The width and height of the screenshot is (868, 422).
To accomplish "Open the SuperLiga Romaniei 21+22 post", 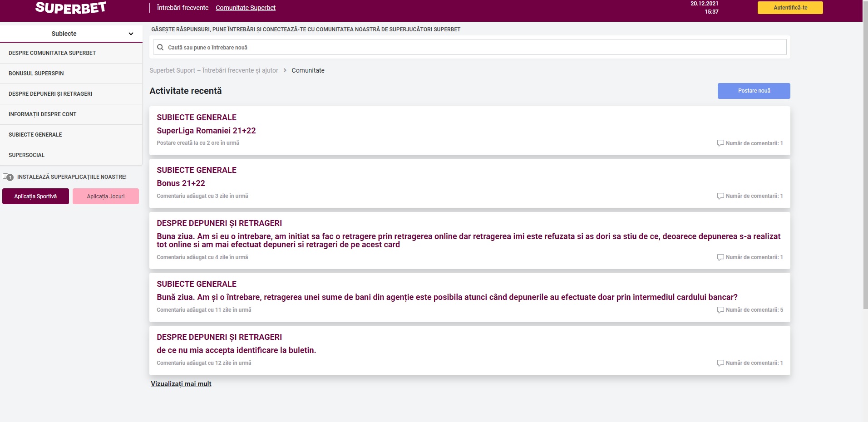I will pos(206,131).
